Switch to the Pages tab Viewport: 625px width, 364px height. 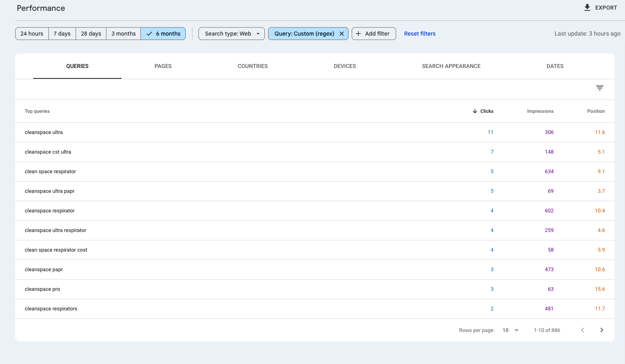163,66
